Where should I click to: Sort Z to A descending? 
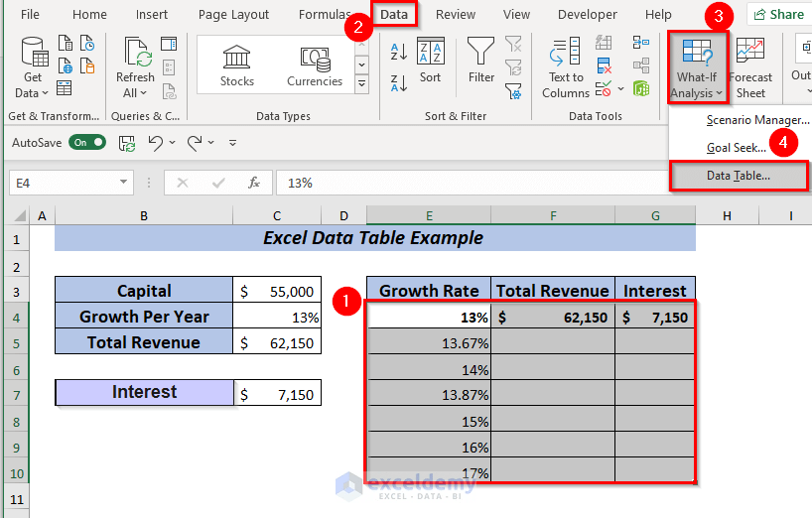tap(399, 83)
